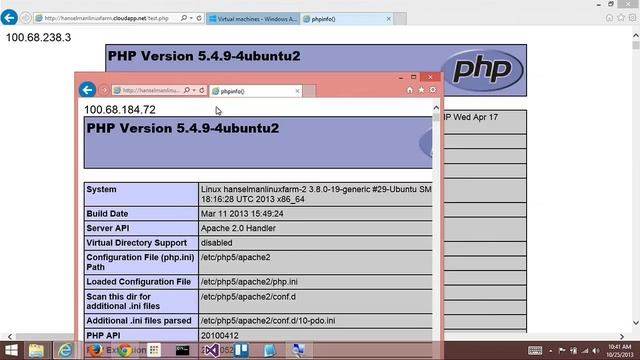Click the 'Mar 11 2013 15:49:24' build date
The height and width of the screenshot is (360, 640).
(x=242, y=213)
